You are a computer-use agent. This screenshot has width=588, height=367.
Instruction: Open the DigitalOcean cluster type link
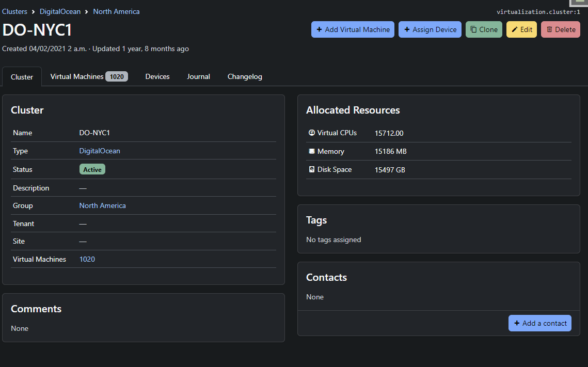click(x=100, y=151)
